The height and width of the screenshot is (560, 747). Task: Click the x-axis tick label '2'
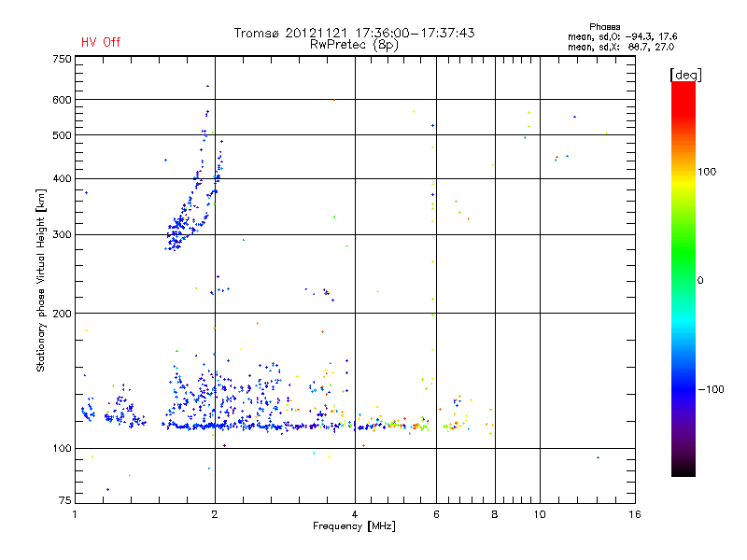pos(215,514)
